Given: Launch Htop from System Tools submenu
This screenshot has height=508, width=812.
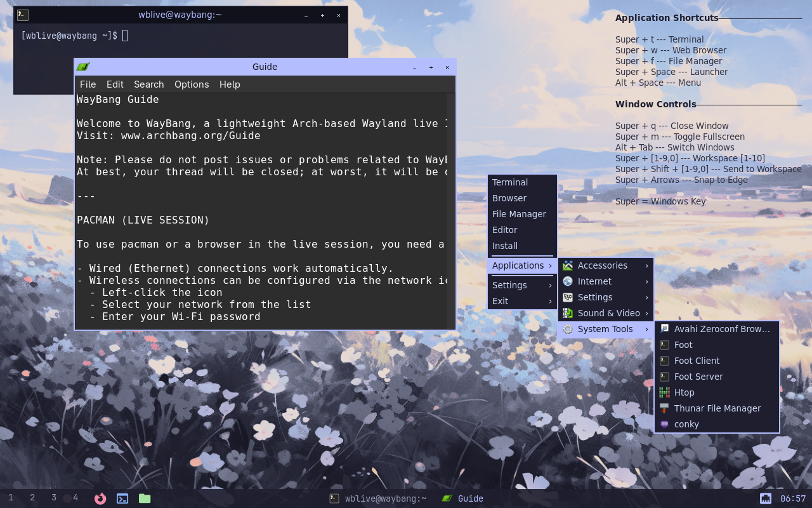Looking at the screenshot, I should tap(684, 392).
